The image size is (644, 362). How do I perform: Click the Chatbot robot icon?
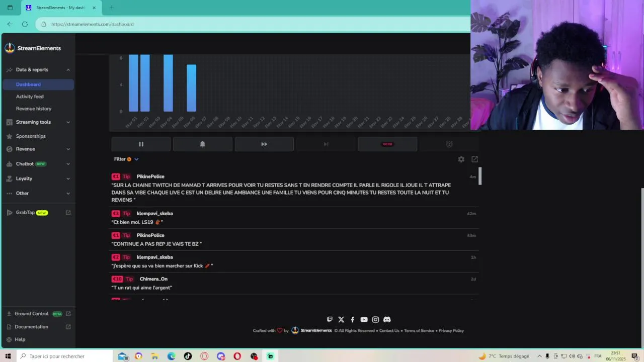click(10, 164)
